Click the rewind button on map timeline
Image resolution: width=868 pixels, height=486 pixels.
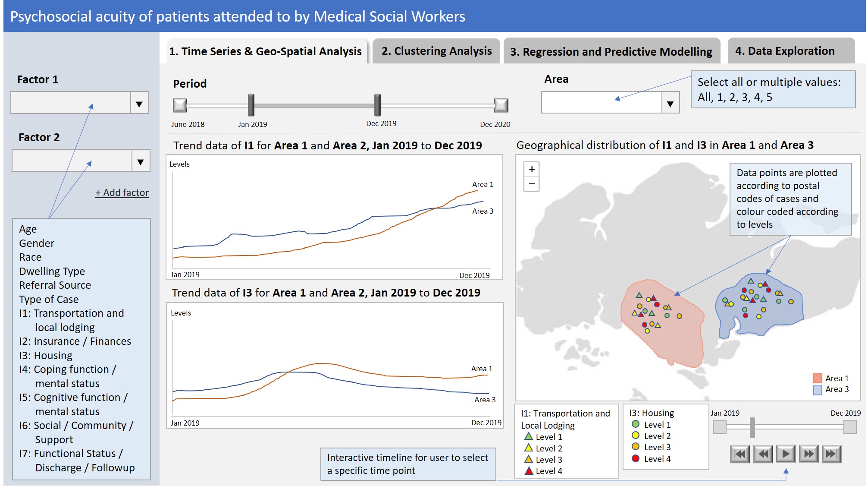pyautogui.click(x=763, y=454)
